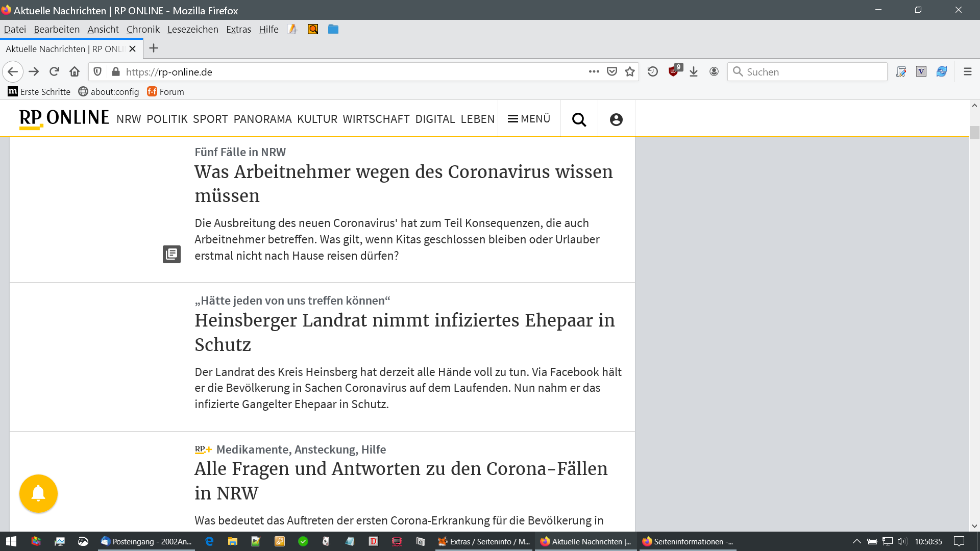Open Firefox application hamburger menu
This screenshot has width=980, height=551.
967,72
